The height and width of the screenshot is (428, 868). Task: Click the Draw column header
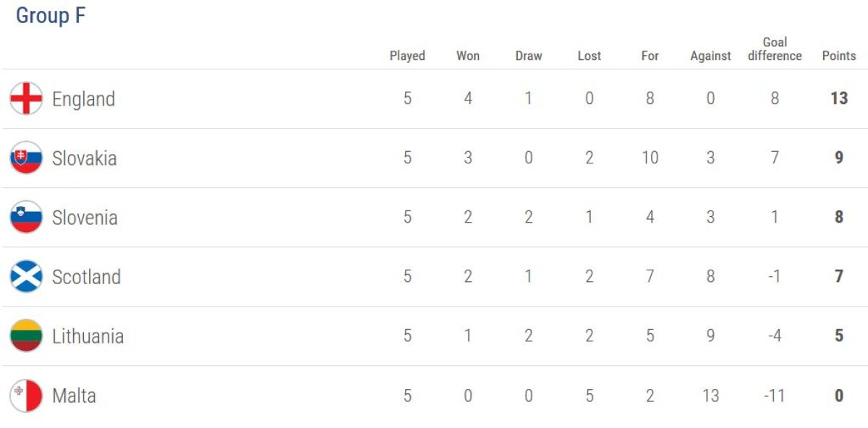pyautogui.click(x=529, y=56)
